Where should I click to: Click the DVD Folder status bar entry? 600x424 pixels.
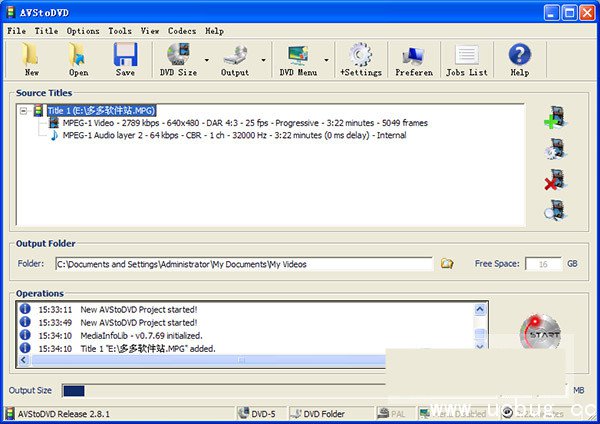point(318,414)
